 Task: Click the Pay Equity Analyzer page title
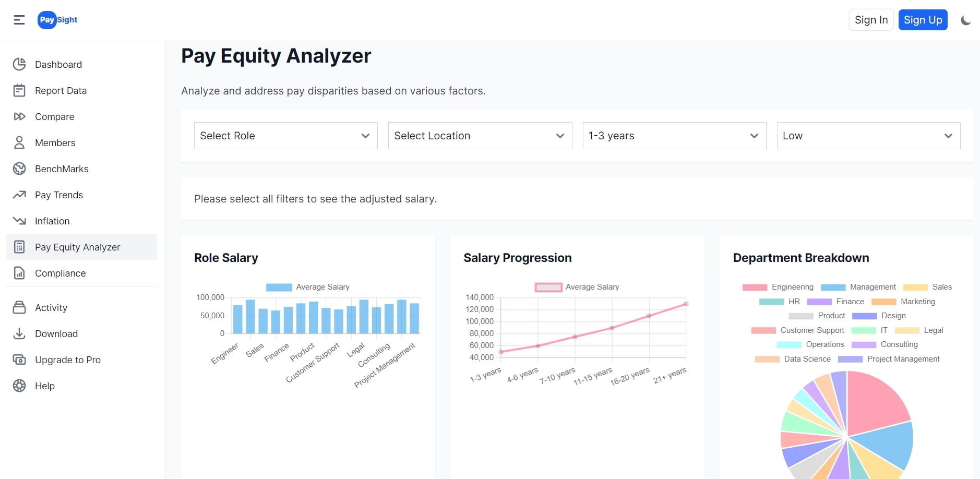(x=276, y=56)
